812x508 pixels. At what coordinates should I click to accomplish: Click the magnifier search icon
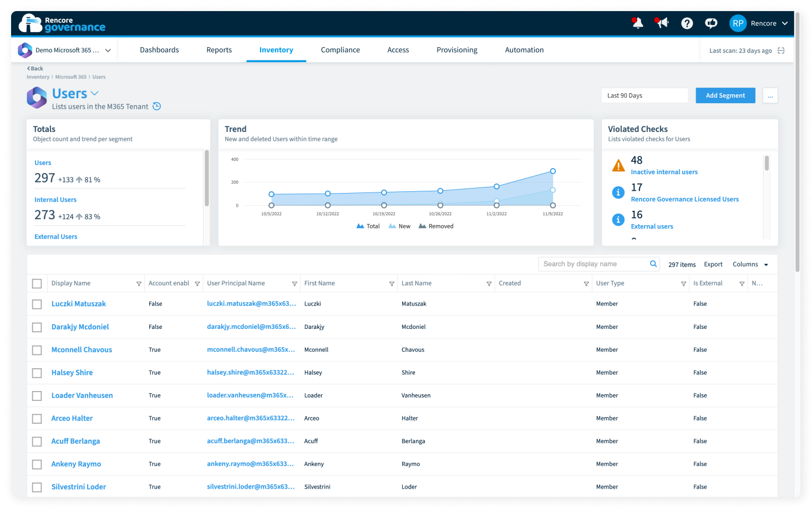pyautogui.click(x=653, y=264)
